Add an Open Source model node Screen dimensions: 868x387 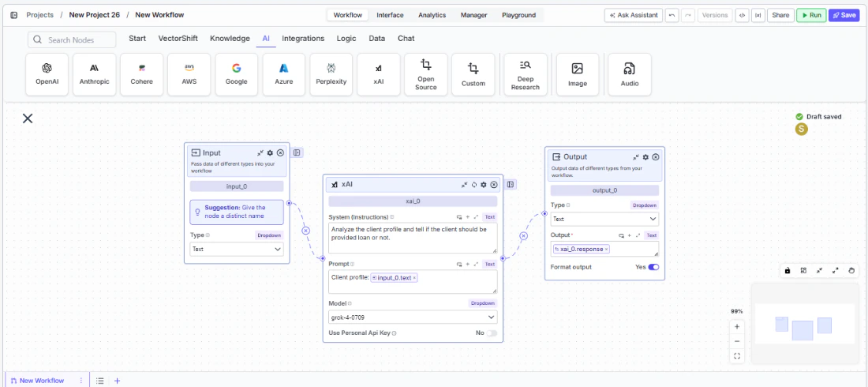425,74
